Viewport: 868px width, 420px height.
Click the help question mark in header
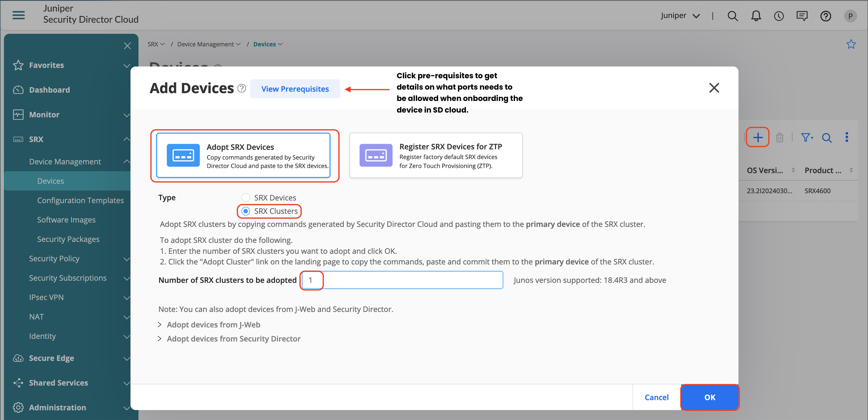pyautogui.click(x=825, y=16)
